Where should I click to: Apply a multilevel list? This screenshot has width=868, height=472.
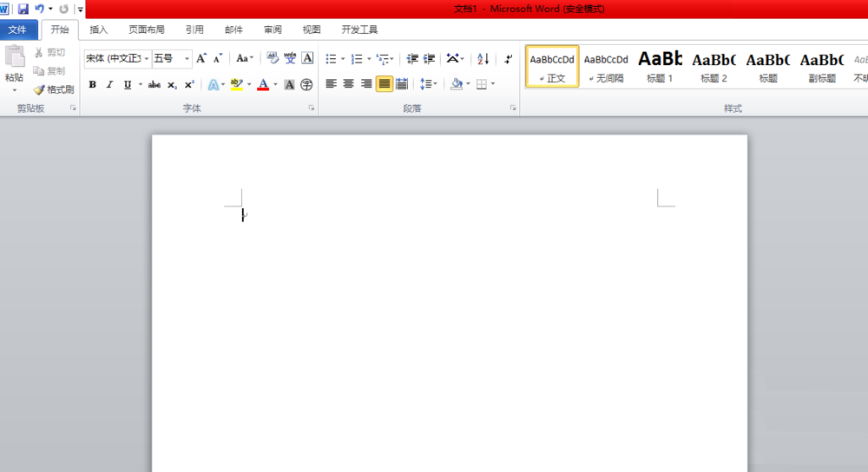(382, 59)
